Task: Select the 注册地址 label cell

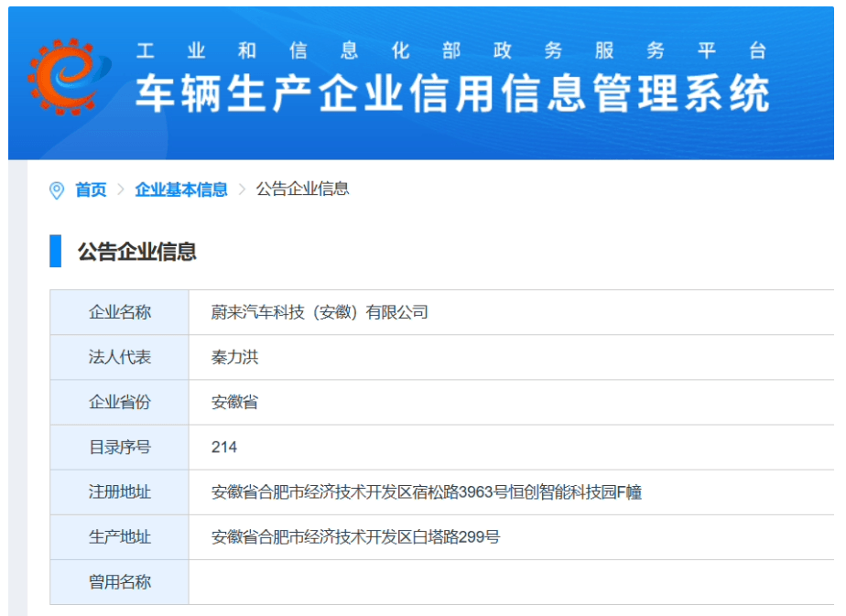Action: [119, 492]
